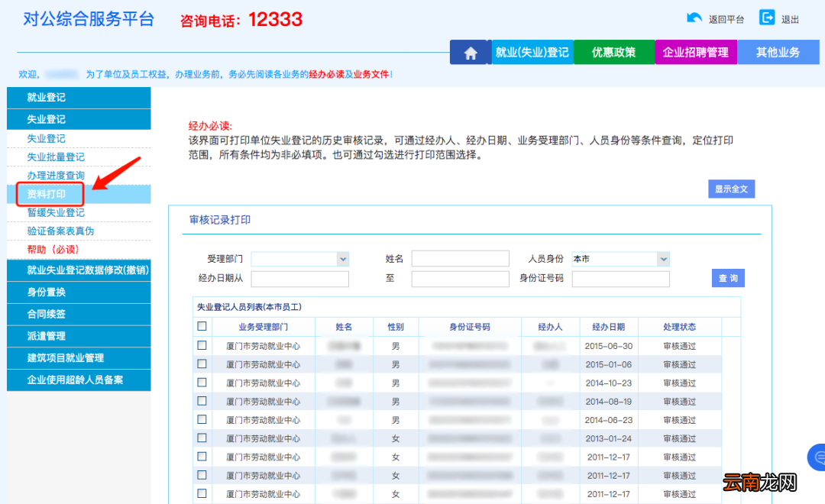Click the 审核记录打印 panel title
The height and width of the screenshot is (504, 825).
[220, 220]
